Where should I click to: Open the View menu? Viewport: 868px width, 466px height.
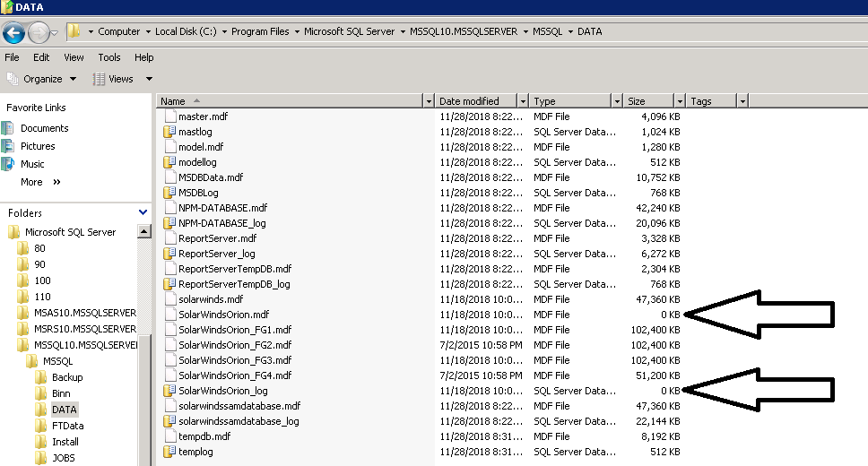[x=74, y=57]
